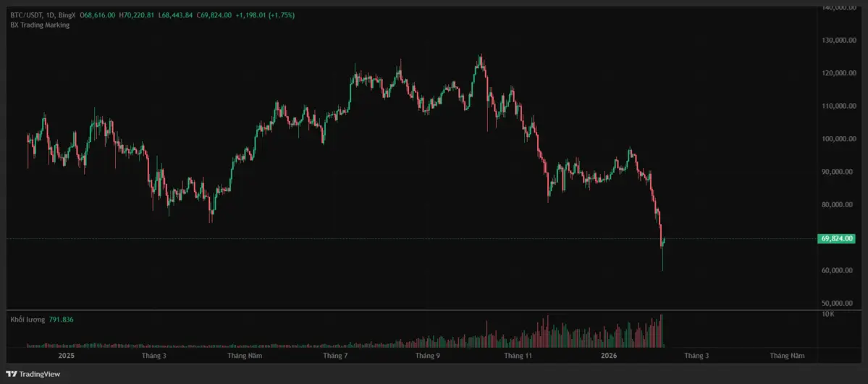Click the Tháng 9 time axis label

(x=428, y=356)
